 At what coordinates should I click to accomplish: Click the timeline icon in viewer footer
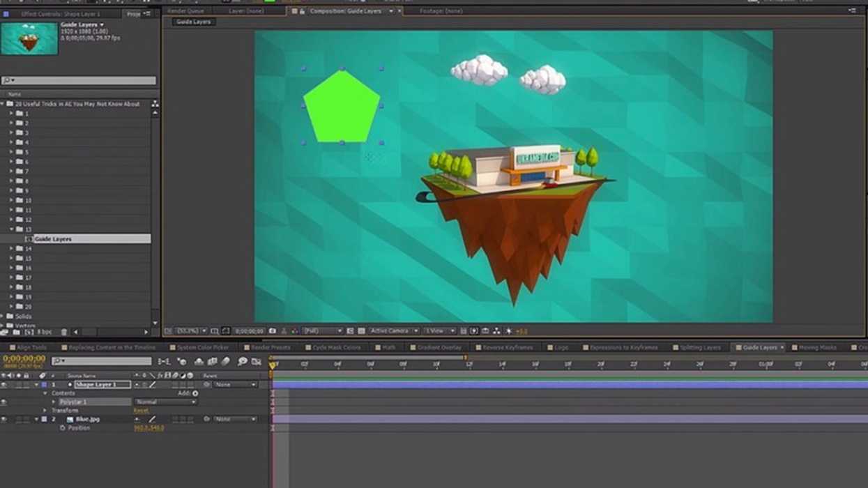(485, 331)
